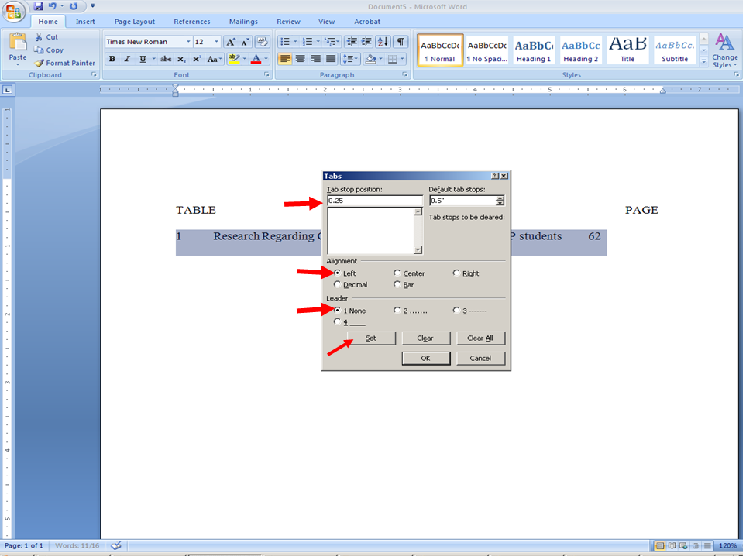The height and width of the screenshot is (560, 746).
Task: Choose Leader style 2 dotted option
Action: coord(397,310)
